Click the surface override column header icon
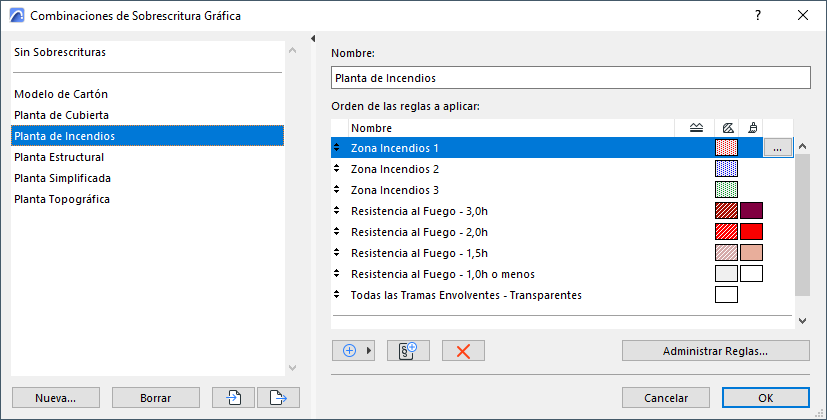The image size is (827, 420). [752, 128]
